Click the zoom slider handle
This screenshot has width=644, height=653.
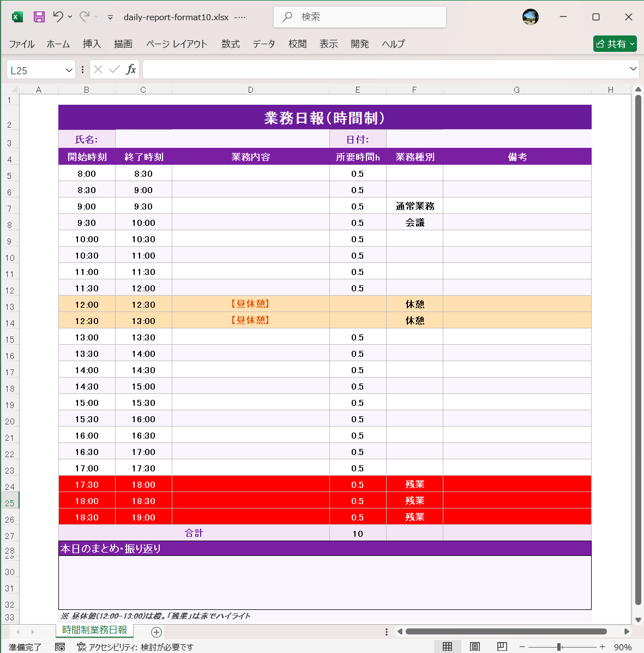click(x=559, y=647)
